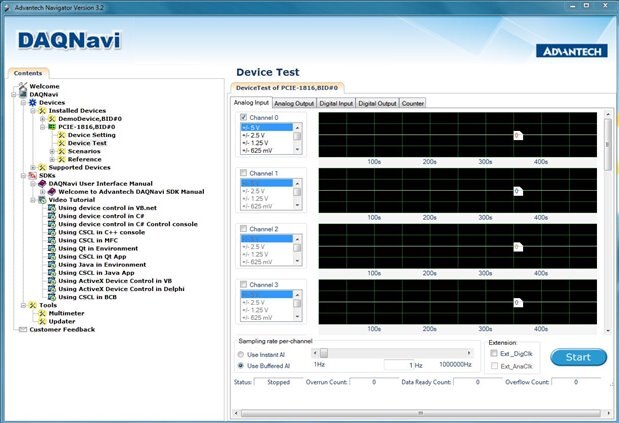Expand the DemoDevice,BID#0 node
This screenshot has width=619, height=423.
coord(43,119)
